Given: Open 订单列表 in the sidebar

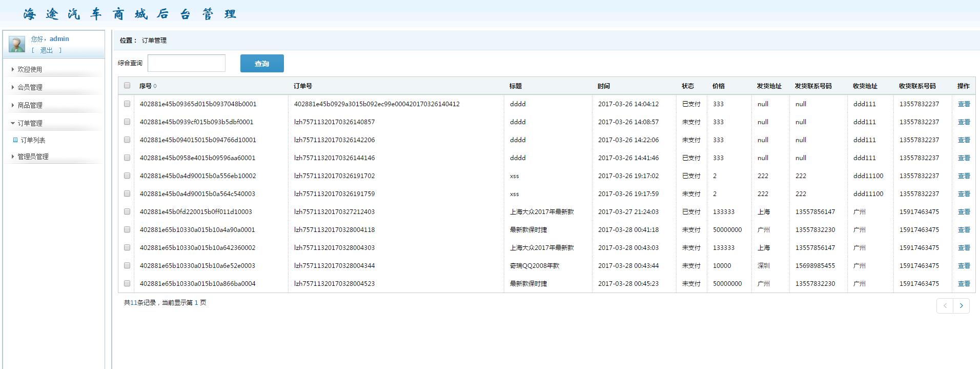Looking at the screenshot, I should click(x=33, y=140).
